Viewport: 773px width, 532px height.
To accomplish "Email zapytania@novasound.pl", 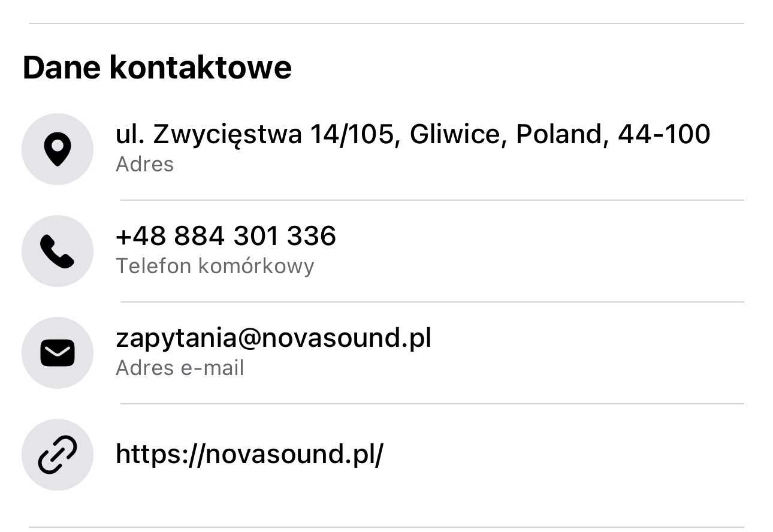I will (x=273, y=338).
